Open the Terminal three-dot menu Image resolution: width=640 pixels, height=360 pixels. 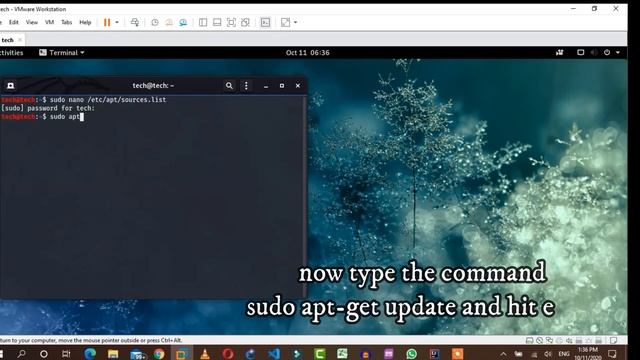(246, 86)
